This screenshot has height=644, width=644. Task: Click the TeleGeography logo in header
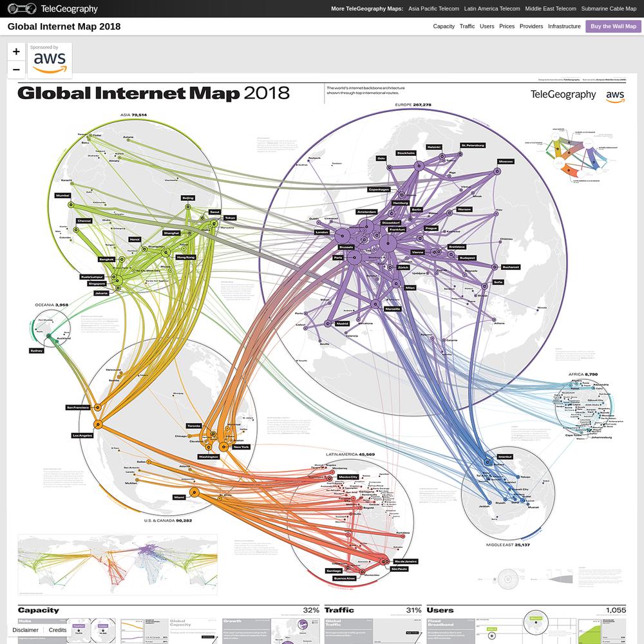click(x=53, y=8)
